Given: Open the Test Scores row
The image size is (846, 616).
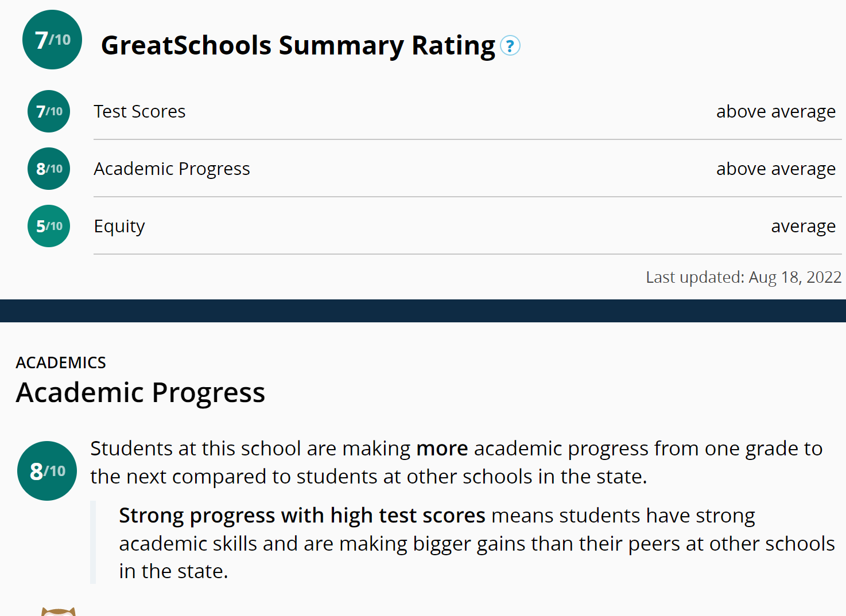Looking at the screenshot, I should click(139, 111).
